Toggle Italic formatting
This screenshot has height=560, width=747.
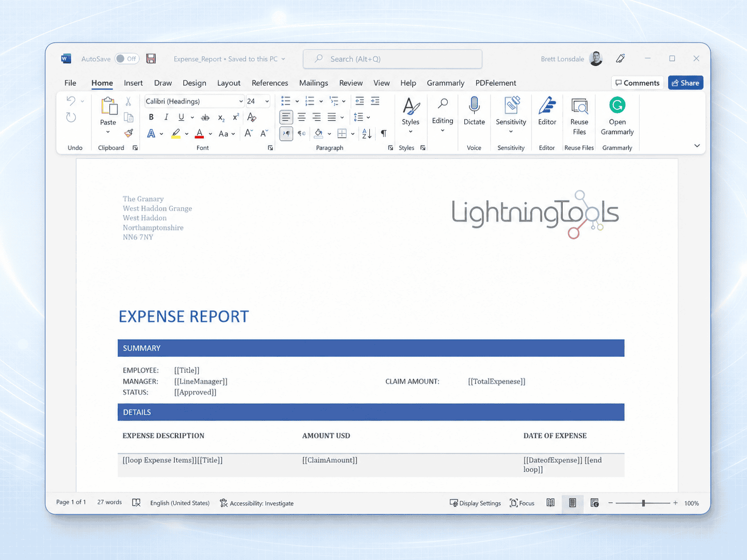166,117
